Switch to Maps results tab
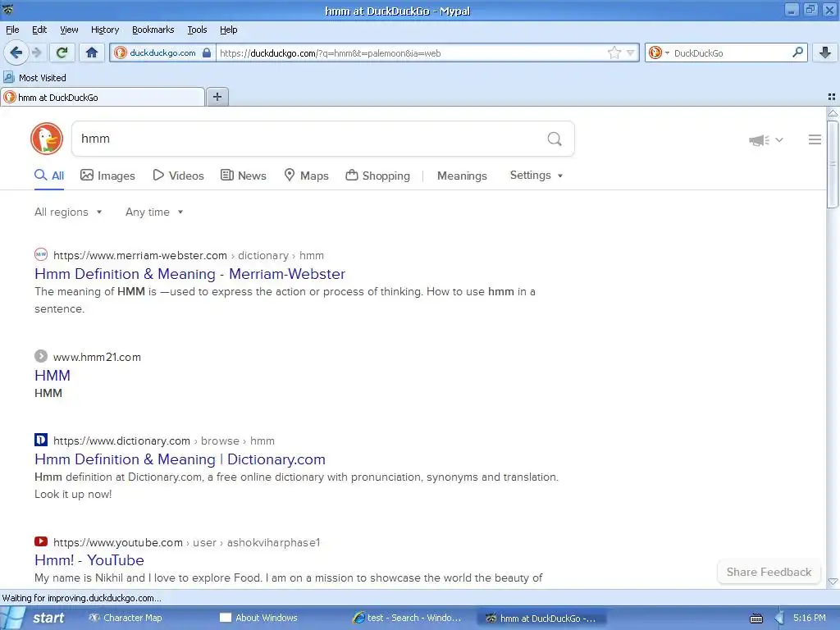 pyautogui.click(x=306, y=176)
